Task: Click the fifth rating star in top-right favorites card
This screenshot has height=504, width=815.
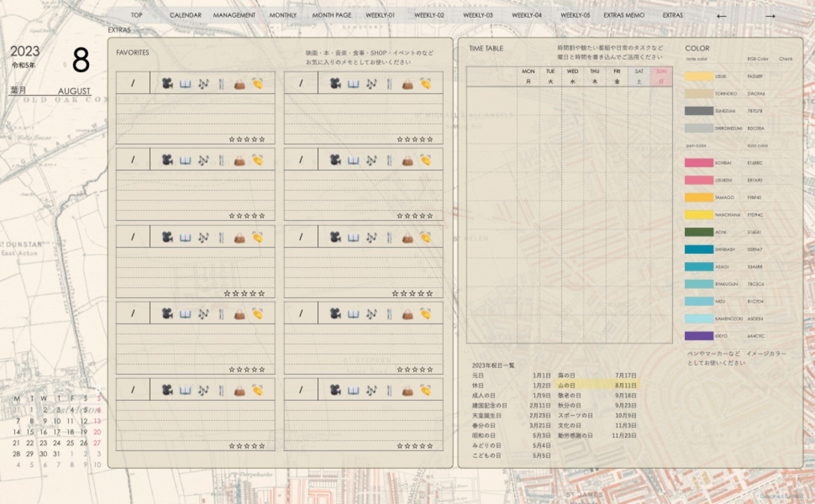Action: [x=430, y=139]
